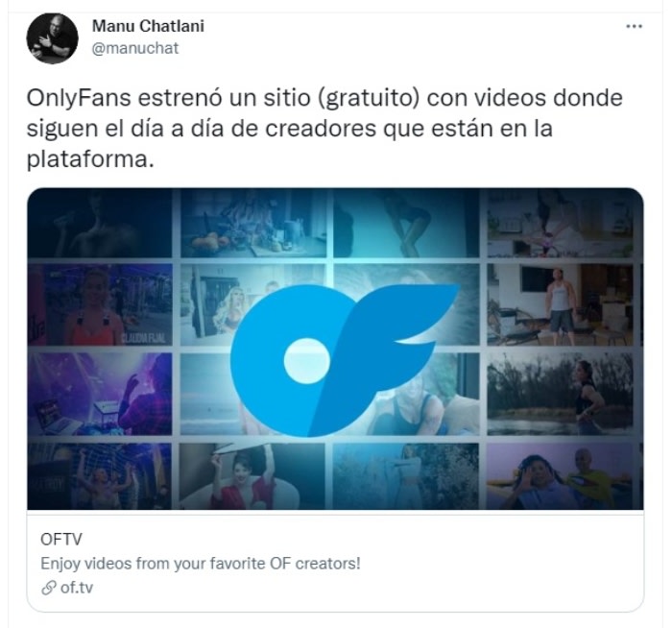This screenshot has width=672, height=628.
Task: Click the two people in yellow shirt thumbnail
Action: point(560,476)
